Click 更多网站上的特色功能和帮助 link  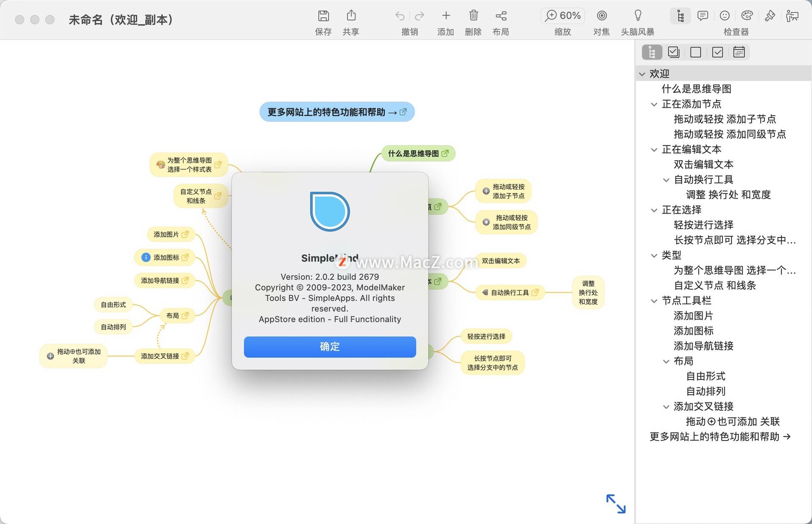(335, 112)
